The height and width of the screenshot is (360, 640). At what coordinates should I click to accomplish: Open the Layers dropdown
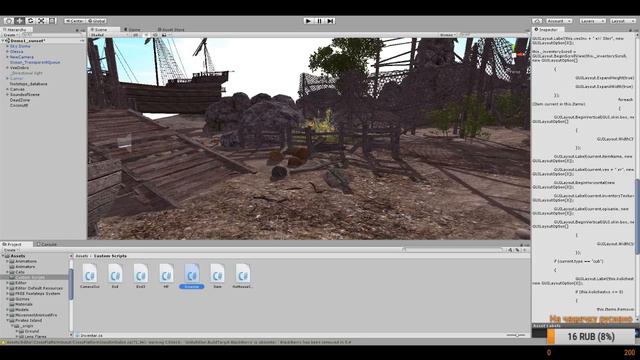[x=592, y=21]
